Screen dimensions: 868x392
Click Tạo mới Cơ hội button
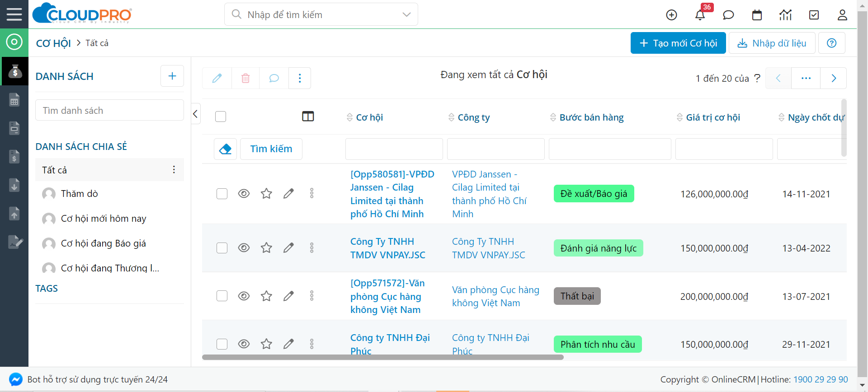point(678,43)
